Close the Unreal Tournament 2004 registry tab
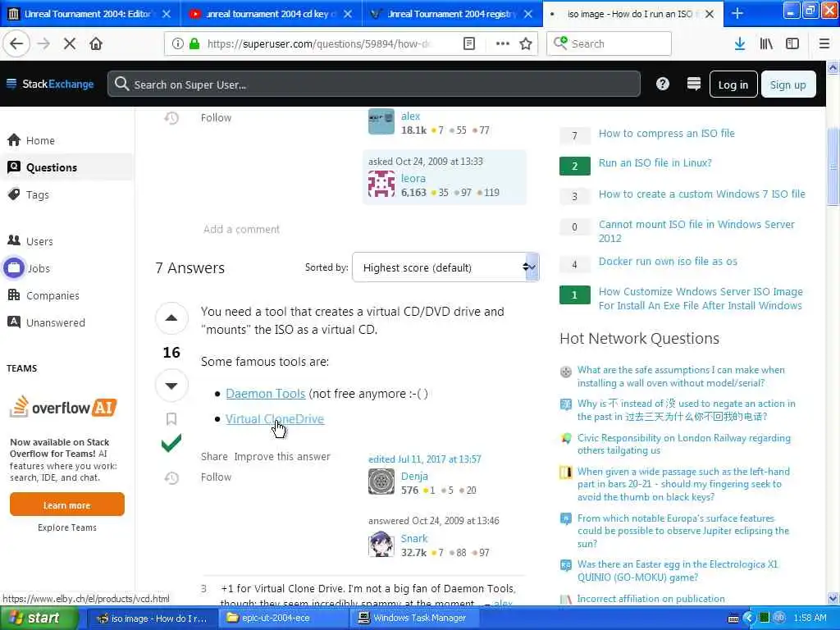 [x=528, y=14]
